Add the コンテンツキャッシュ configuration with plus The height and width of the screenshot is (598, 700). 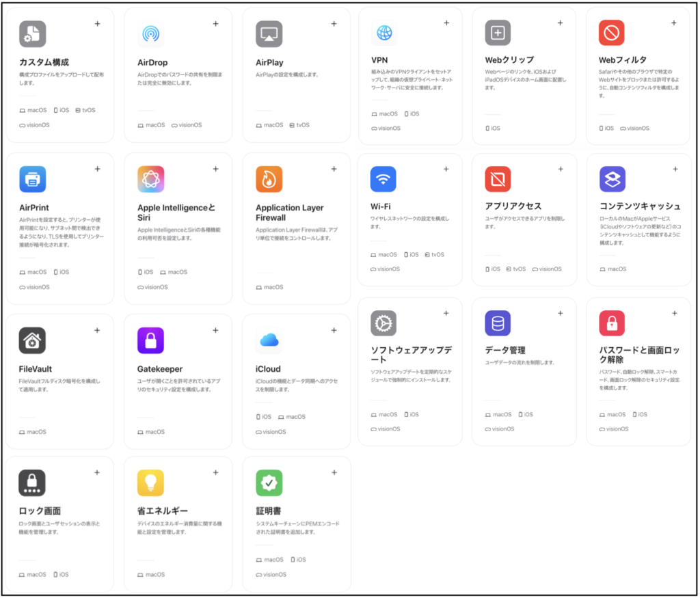pos(675,169)
